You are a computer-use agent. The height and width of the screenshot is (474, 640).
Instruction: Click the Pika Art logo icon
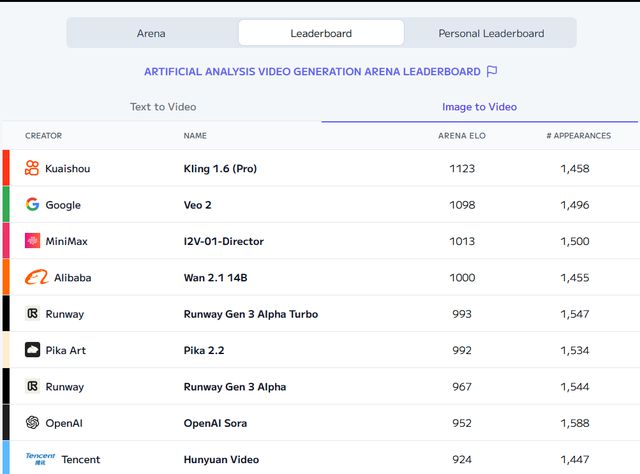point(32,350)
